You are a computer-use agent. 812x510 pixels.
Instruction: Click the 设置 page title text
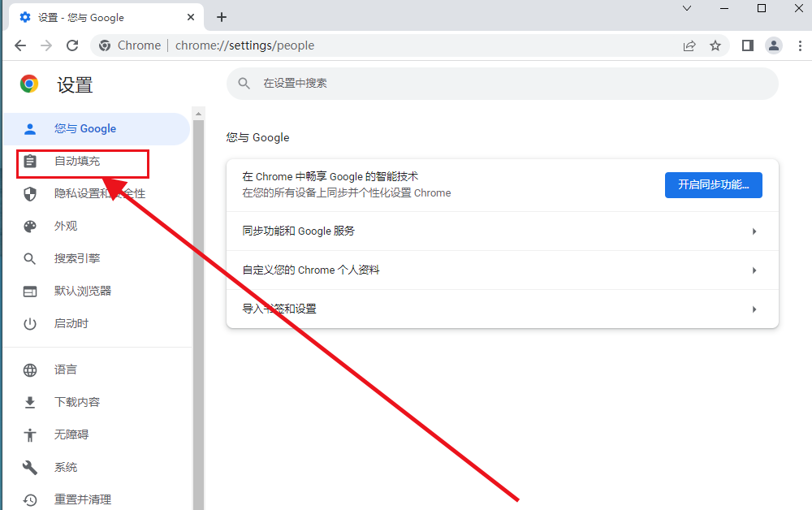(x=75, y=85)
